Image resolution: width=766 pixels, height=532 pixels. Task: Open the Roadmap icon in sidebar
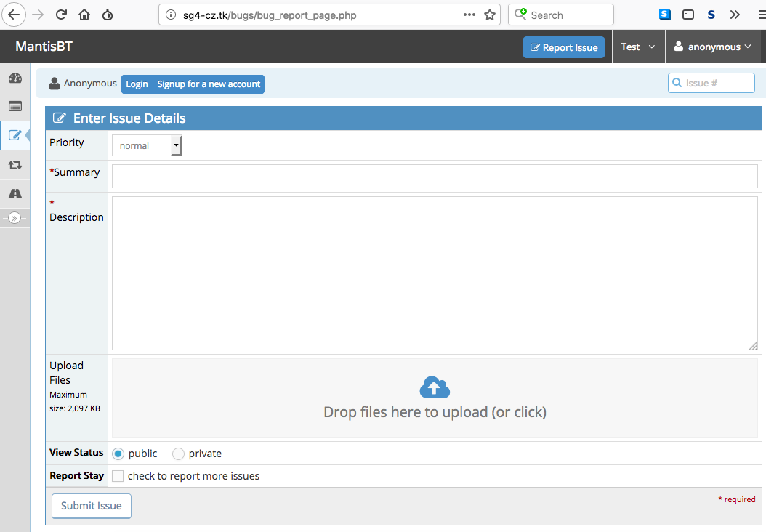[15, 194]
